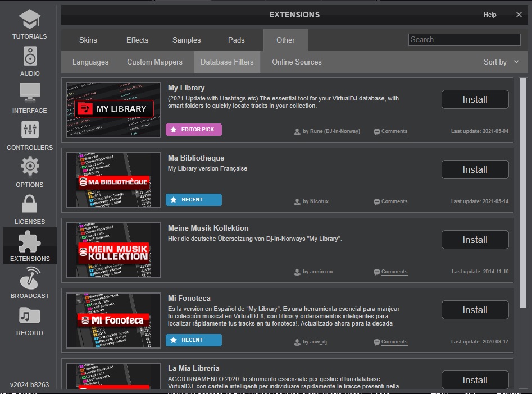Click the author name by Nicotux
The image size is (532, 394).
pos(316,201)
